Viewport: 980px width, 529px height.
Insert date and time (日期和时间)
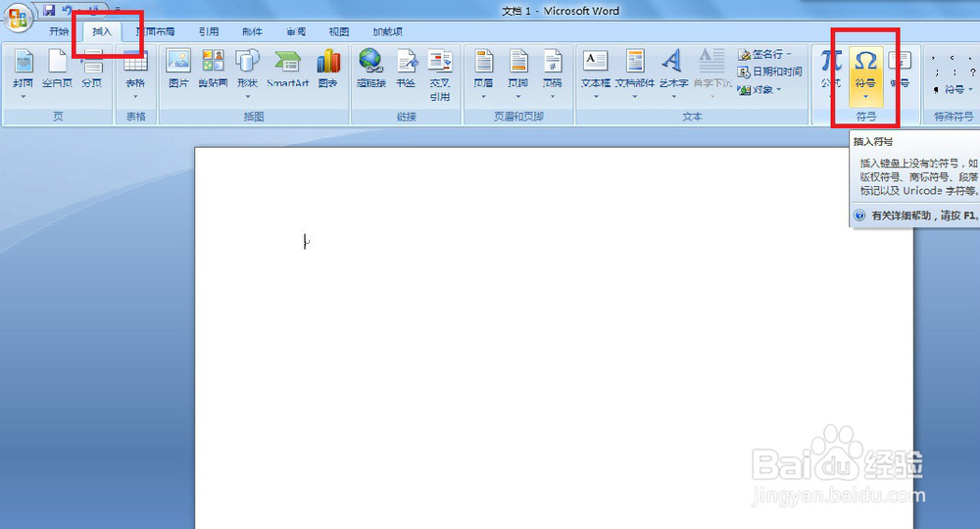click(x=770, y=72)
